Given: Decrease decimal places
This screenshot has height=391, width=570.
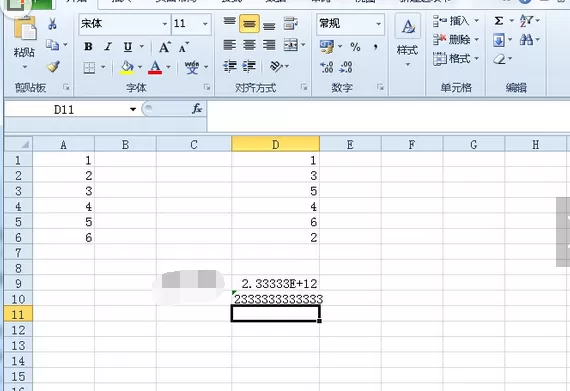Looking at the screenshot, I should (346, 67).
